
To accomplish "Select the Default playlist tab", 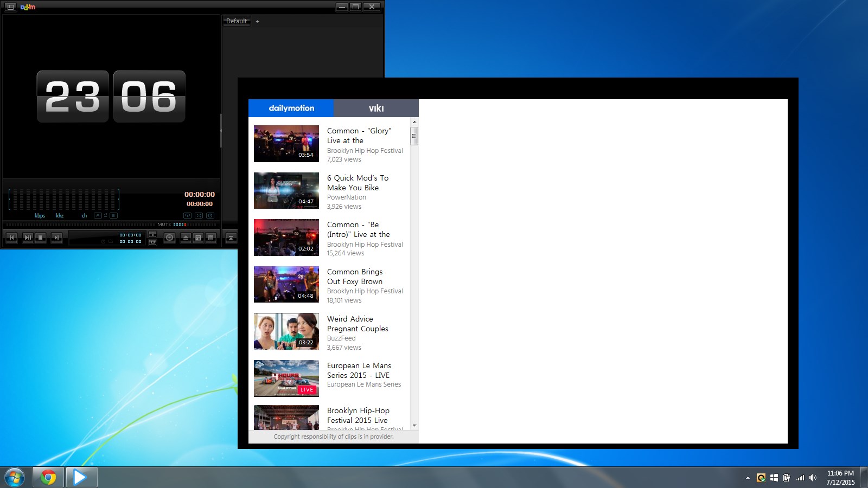I will 237,21.
